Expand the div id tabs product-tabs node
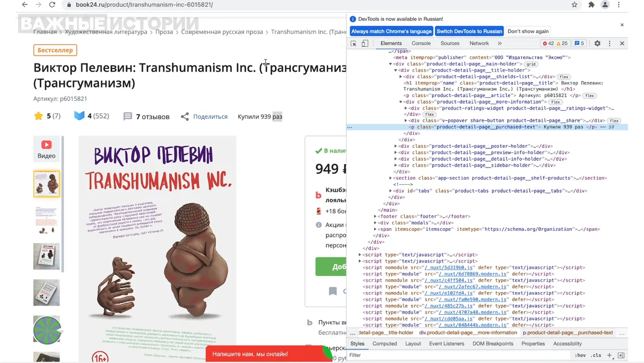 (391, 191)
